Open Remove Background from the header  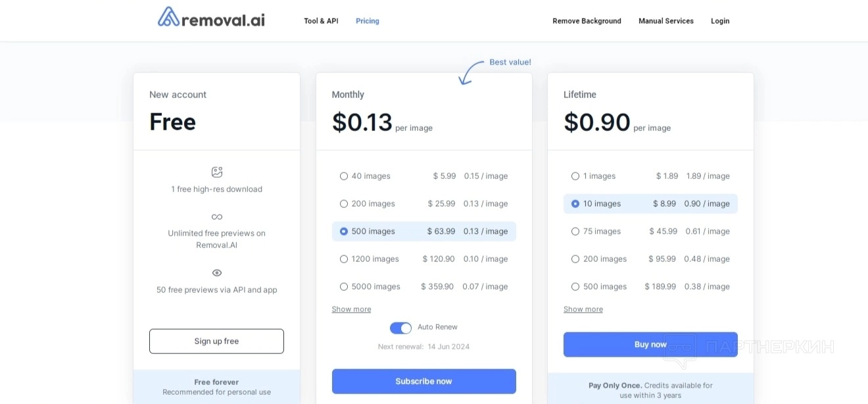tap(587, 21)
